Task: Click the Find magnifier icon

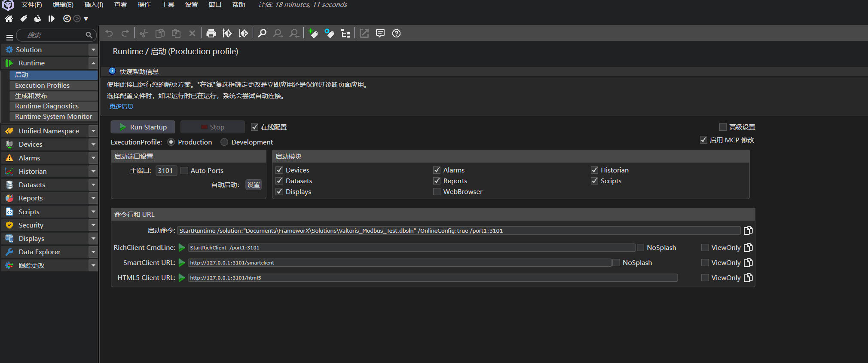Action: pos(262,33)
